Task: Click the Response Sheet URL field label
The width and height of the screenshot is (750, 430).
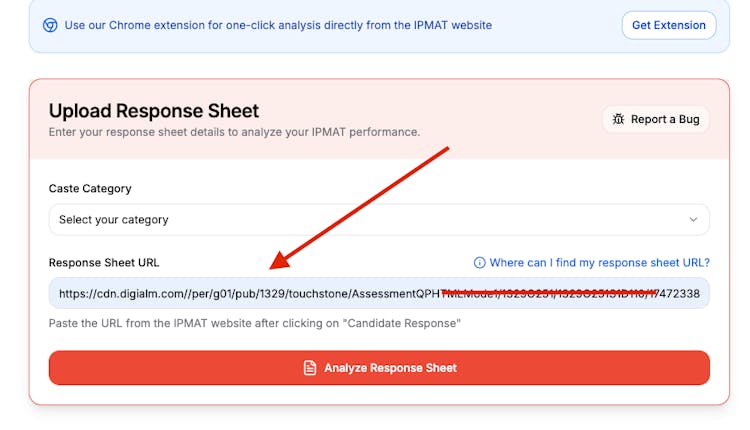Action: [104, 263]
